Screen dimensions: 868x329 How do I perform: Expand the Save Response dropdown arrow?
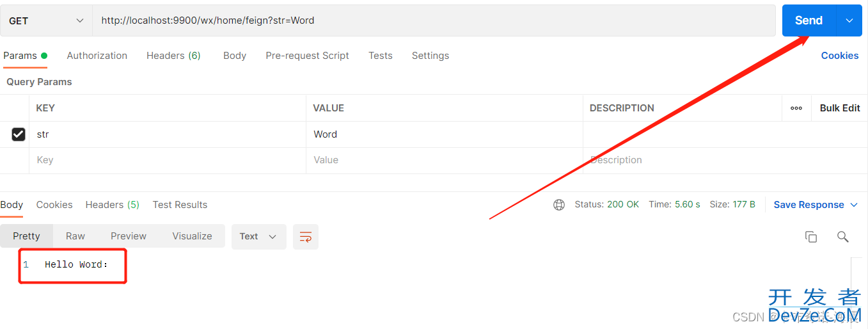[x=854, y=205]
